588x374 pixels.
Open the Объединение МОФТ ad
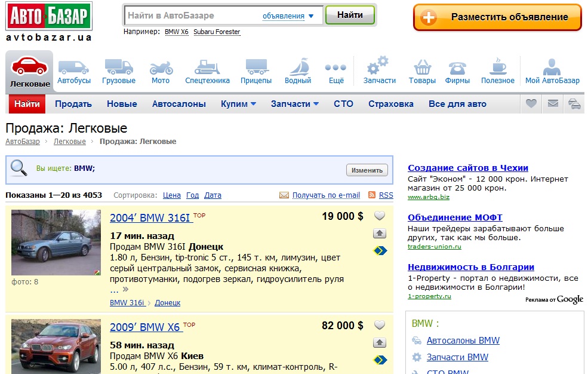(x=455, y=217)
